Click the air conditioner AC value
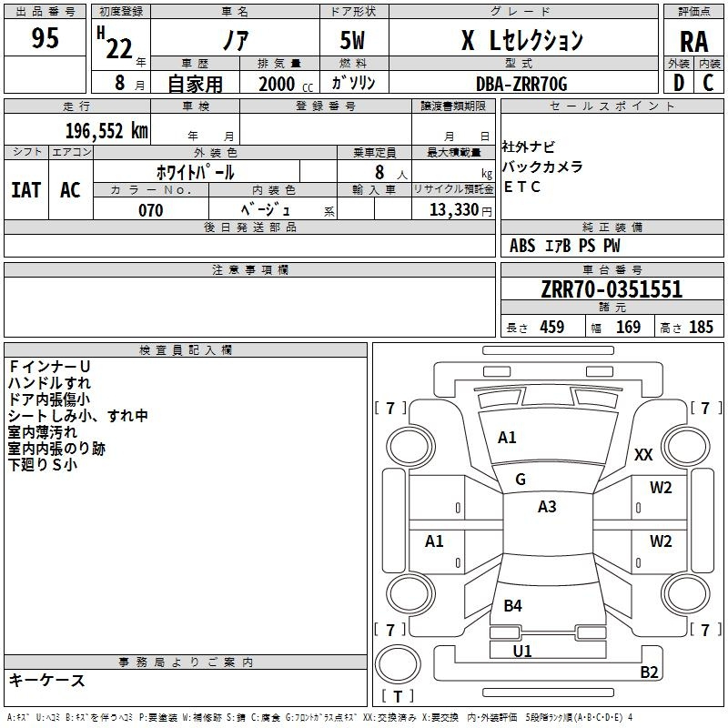Screen dimensions: 728x728 (x=70, y=190)
